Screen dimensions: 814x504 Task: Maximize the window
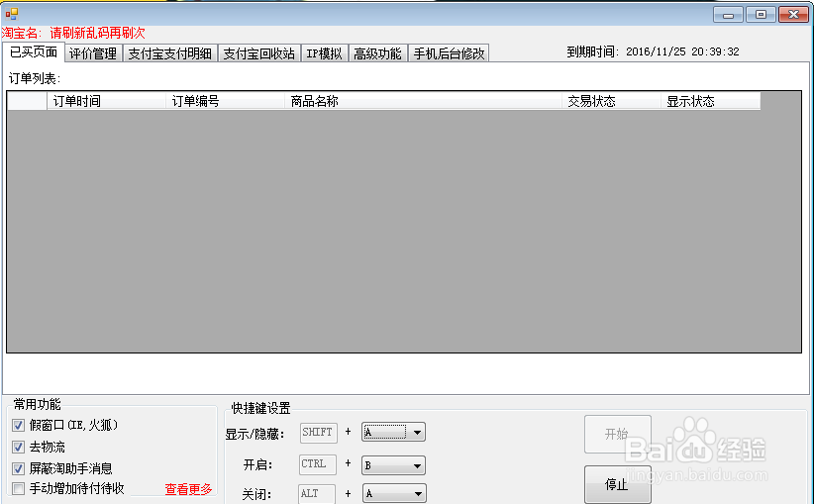pos(761,15)
